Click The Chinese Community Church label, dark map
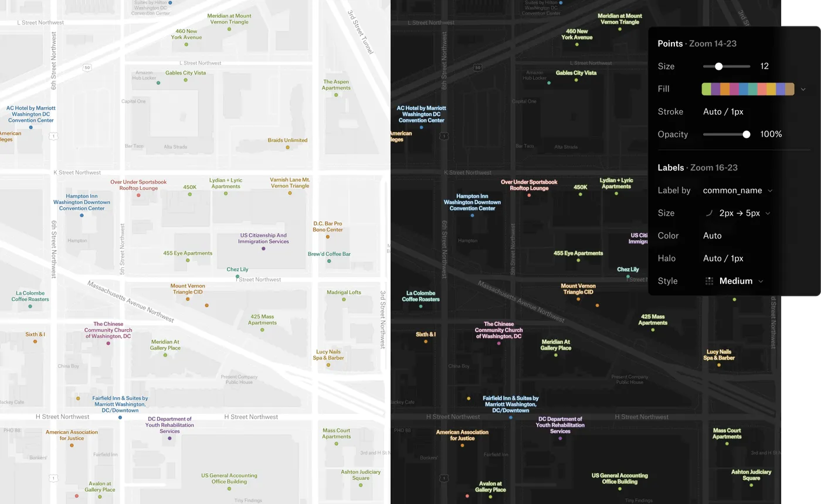Viewport: 821px width, 504px height. point(498,331)
